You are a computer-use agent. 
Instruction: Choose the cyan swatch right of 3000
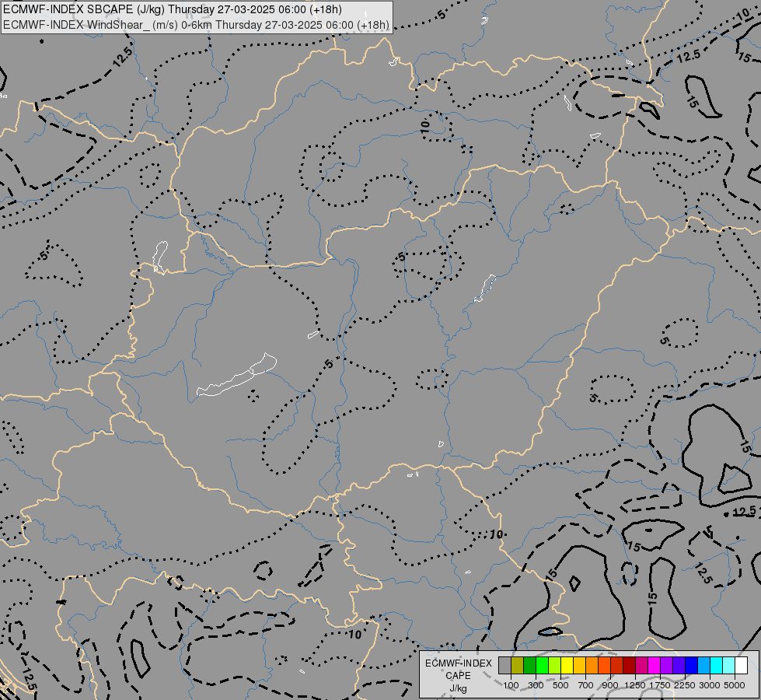point(717,666)
